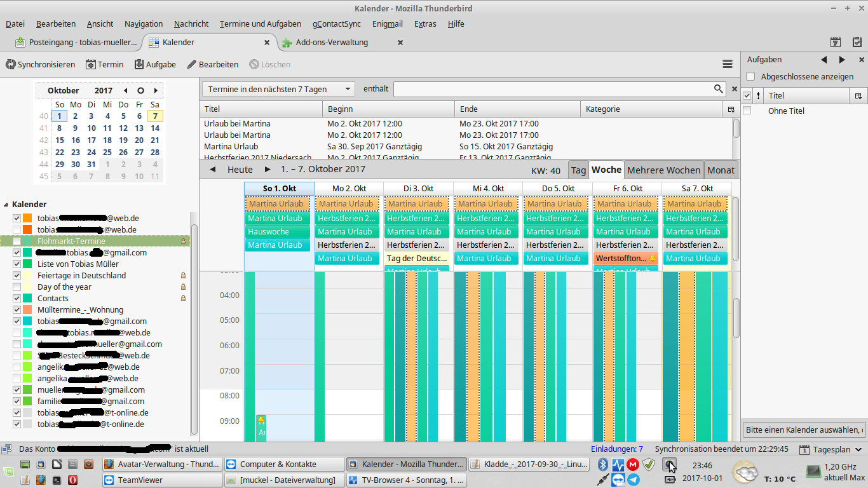Click the Bearbeiten pencil icon

191,64
